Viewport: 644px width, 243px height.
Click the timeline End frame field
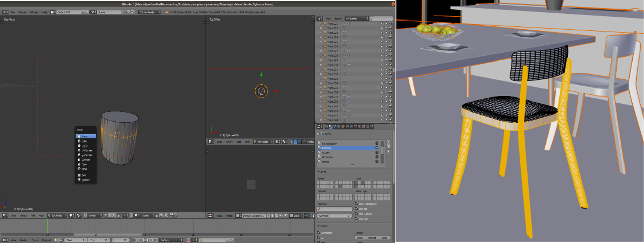coord(99,240)
